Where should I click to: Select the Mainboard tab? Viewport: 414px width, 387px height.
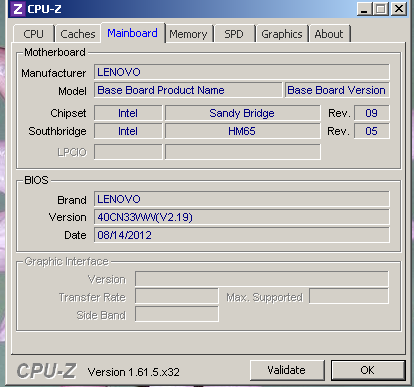coord(133,33)
